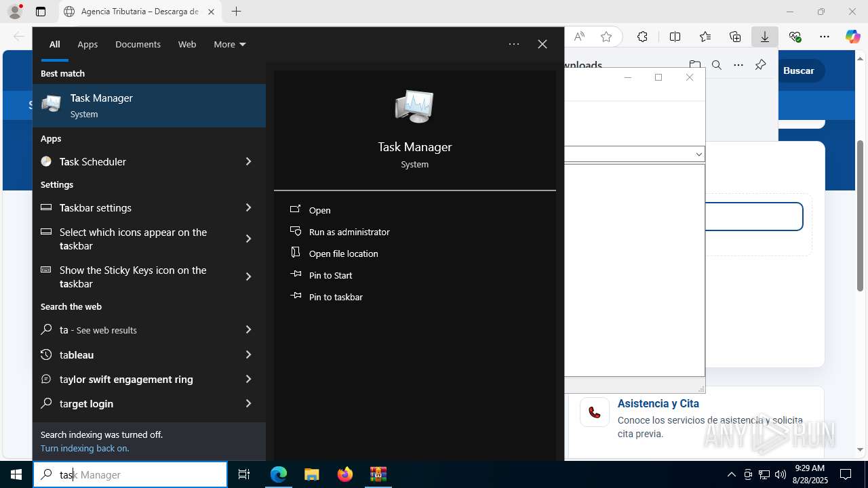Viewport: 868px width, 488px height.
Task: Open File Explorer from taskbar
Action: tap(311, 474)
